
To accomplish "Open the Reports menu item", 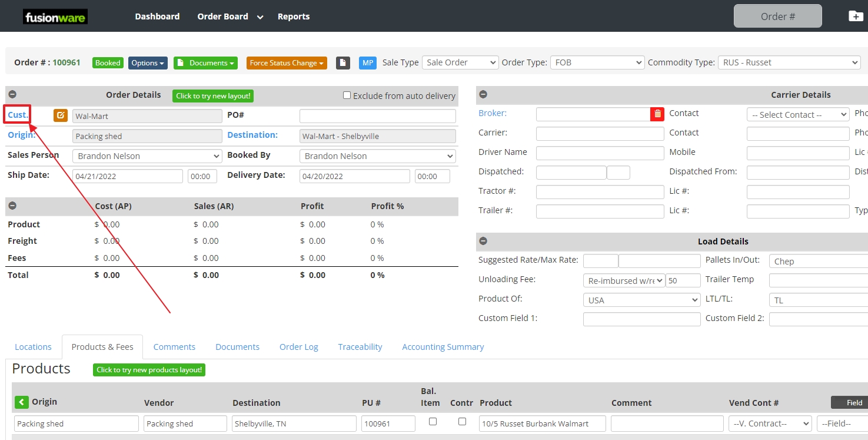I will 293,16.
